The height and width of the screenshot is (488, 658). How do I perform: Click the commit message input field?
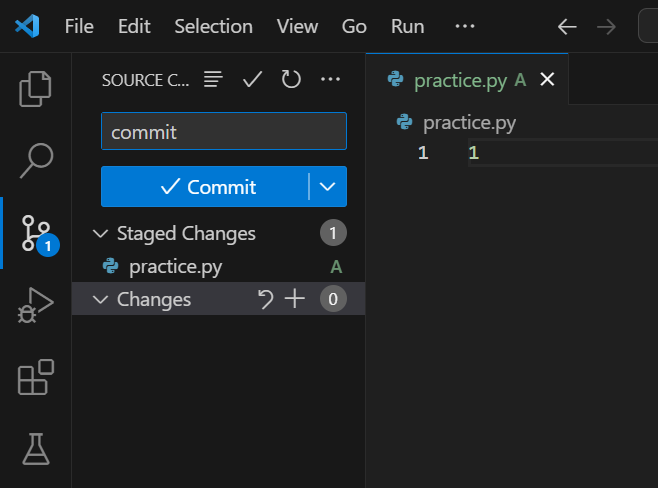pos(223,132)
